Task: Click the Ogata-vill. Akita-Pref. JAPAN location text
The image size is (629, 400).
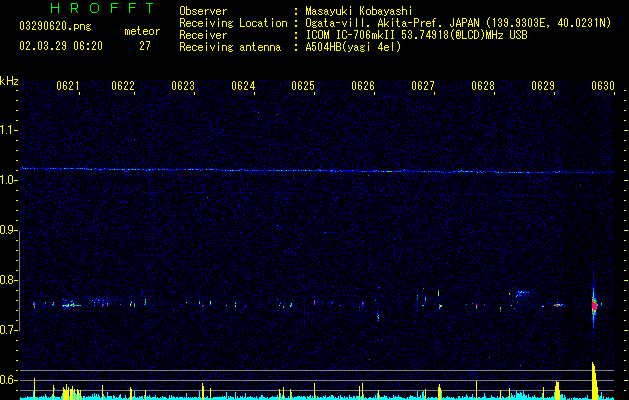Action: point(458,23)
